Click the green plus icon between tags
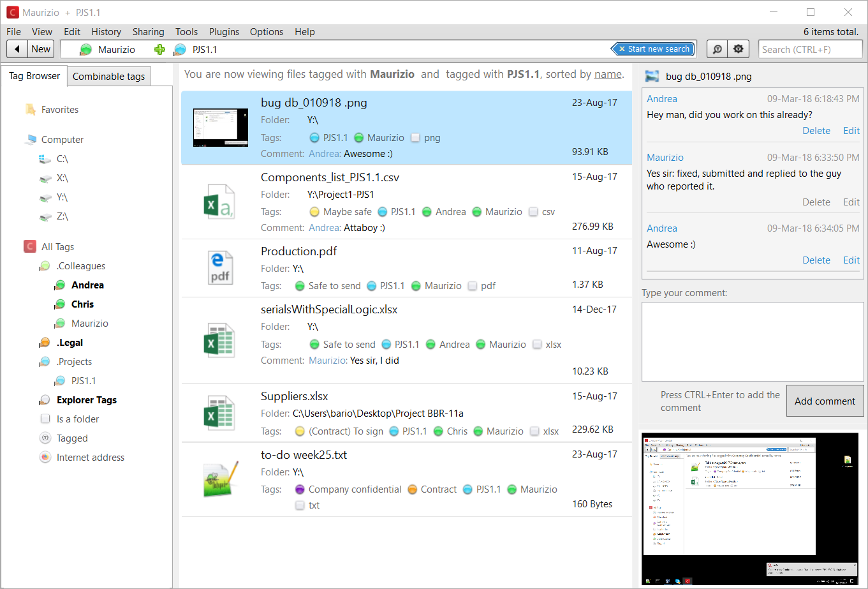The image size is (868, 589). 159,49
